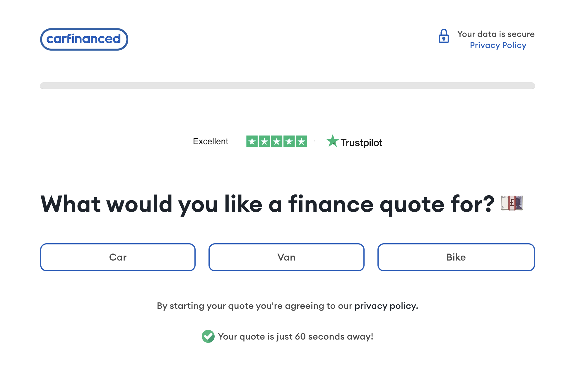Viewport: 588px width, 370px height.
Task: Click the Trustpilot star logo
Action: coord(333,141)
